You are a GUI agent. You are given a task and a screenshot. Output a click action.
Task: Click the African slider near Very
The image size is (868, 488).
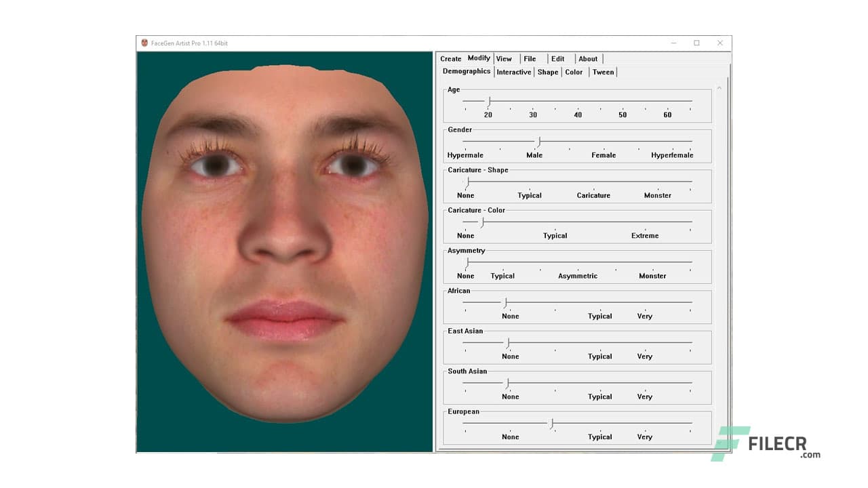point(644,304)
